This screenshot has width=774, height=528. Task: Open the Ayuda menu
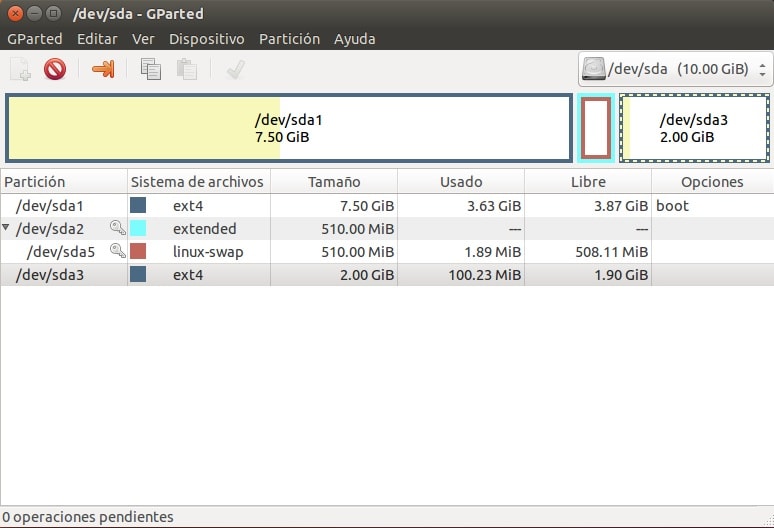tap(354, 39)
